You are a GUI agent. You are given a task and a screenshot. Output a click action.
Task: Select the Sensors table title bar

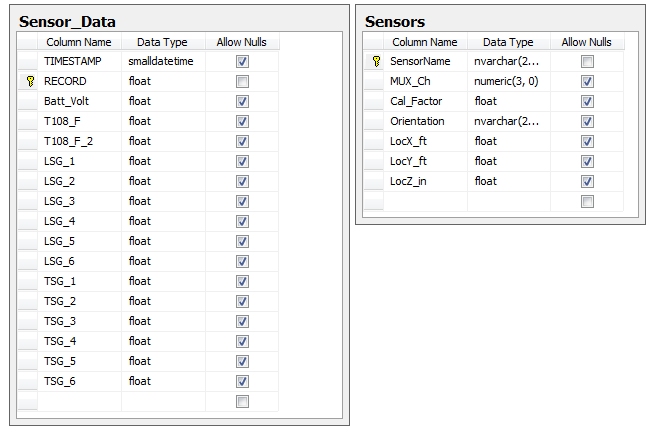point(500,21)
